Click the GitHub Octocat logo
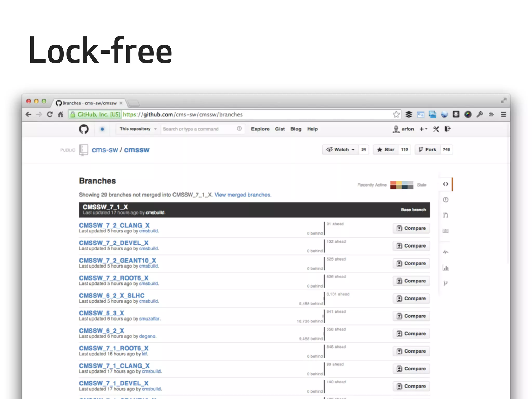 point(84,129)
